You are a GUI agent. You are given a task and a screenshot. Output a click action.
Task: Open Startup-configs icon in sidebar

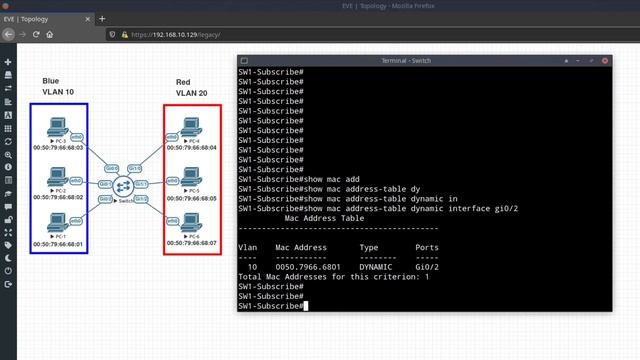8,102
